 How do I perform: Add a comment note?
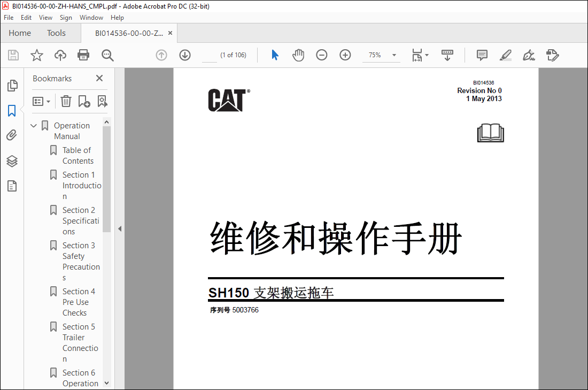[482, 55]
